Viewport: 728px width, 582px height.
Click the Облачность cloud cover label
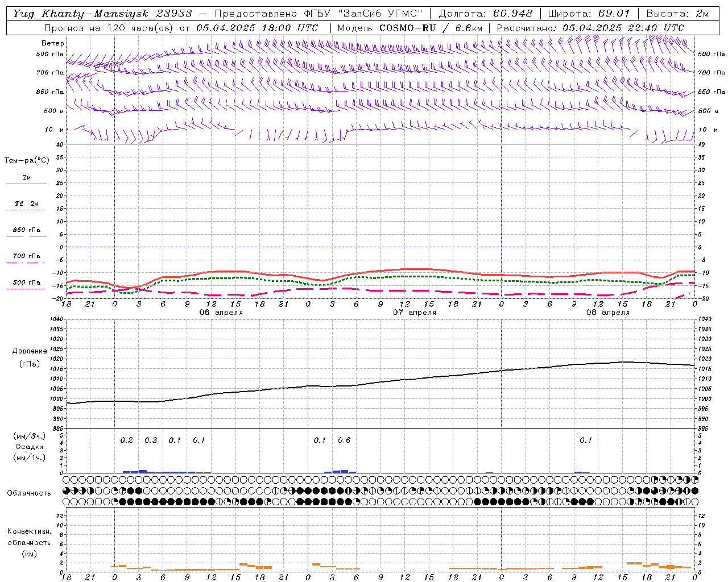(29, 493)
